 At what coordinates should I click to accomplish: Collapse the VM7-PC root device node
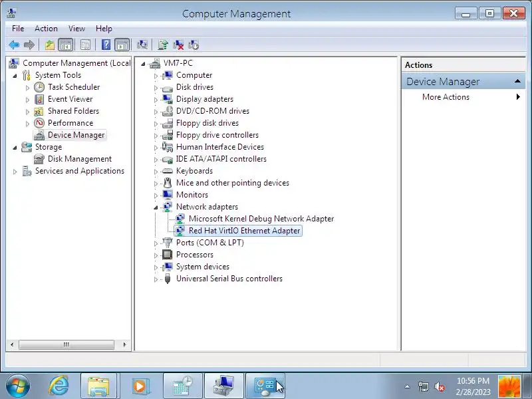[143, 64]
